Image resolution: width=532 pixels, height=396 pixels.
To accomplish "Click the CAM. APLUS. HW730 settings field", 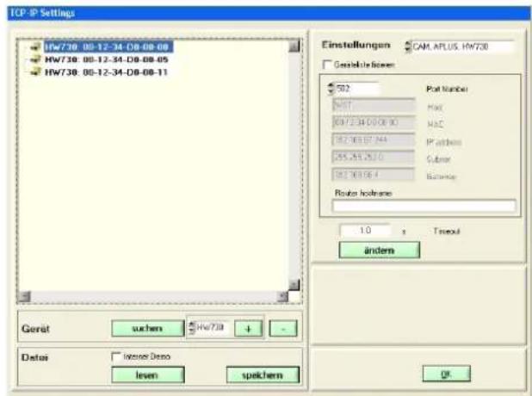I will point(462,46).
